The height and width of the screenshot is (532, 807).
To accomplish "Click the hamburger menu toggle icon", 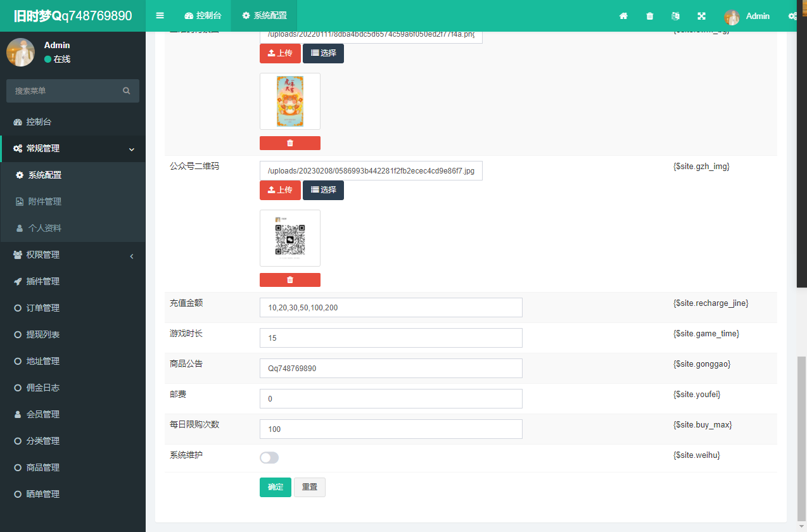I will click(160, 16).
